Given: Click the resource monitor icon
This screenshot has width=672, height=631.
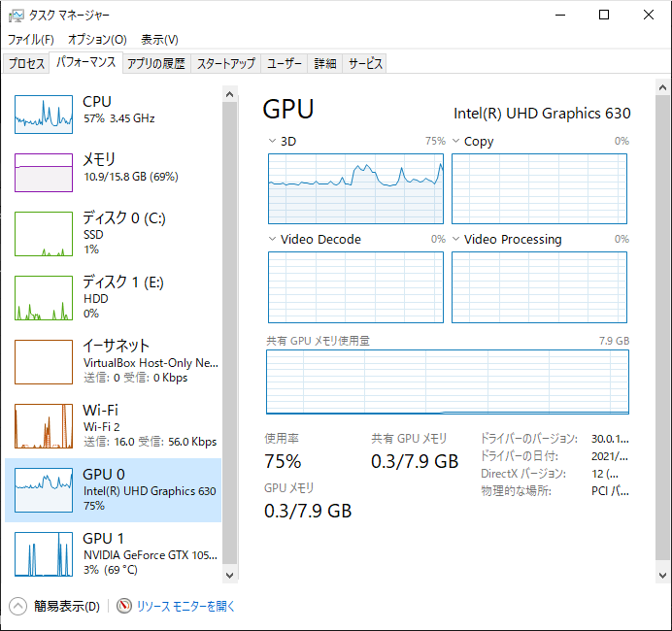Looking at the screenshot, I should [x=124, y=606].
